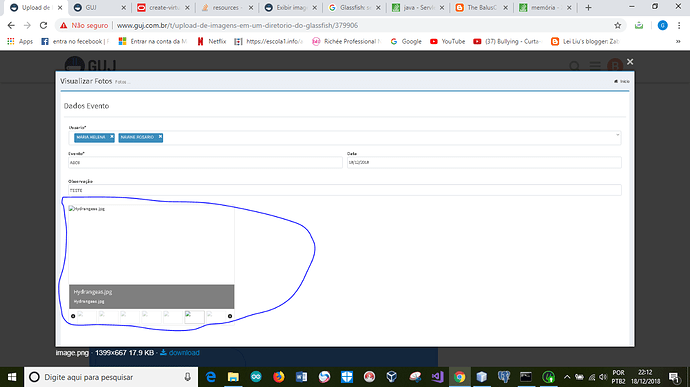Show more bookmarks chevron

(678, 41)
